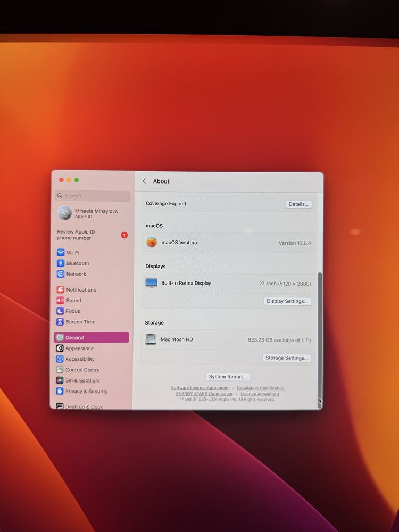
Task: Open System Report button
Action: tap(228, 377)
